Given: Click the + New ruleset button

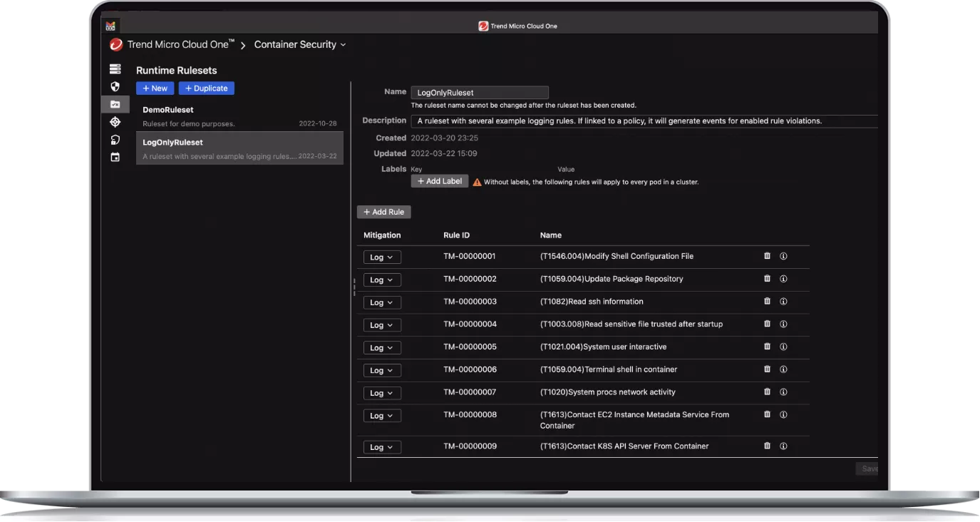Looking at the screenshot, I should pyautogui.click(x=155, y=88).
